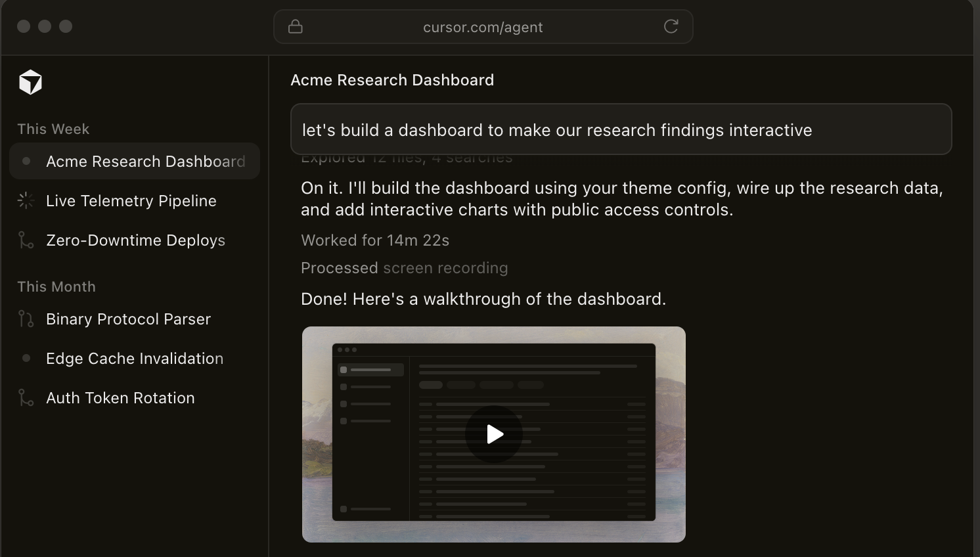
Task: Expand the "Worked for 14m 22s" section
Action: (375, 240)
